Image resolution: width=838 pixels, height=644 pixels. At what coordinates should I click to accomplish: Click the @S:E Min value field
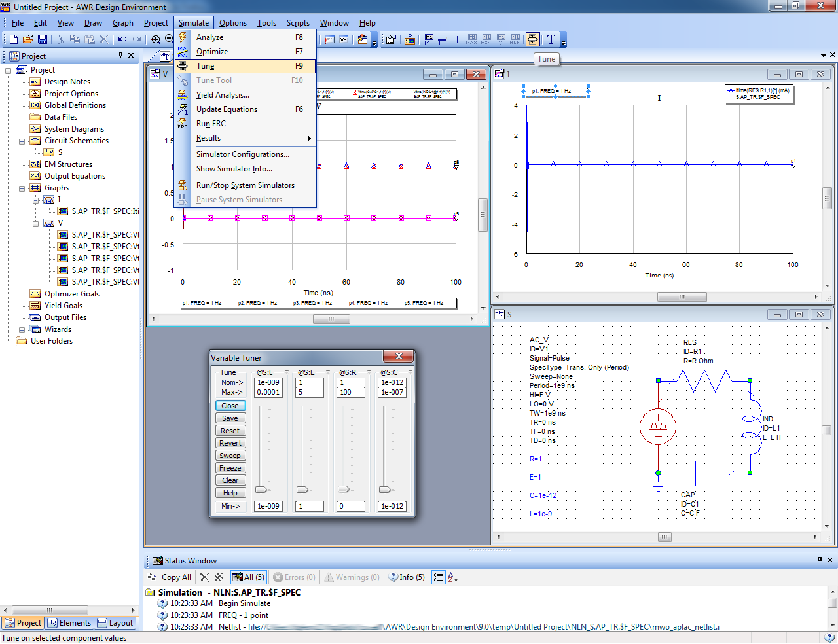[310, 506]
